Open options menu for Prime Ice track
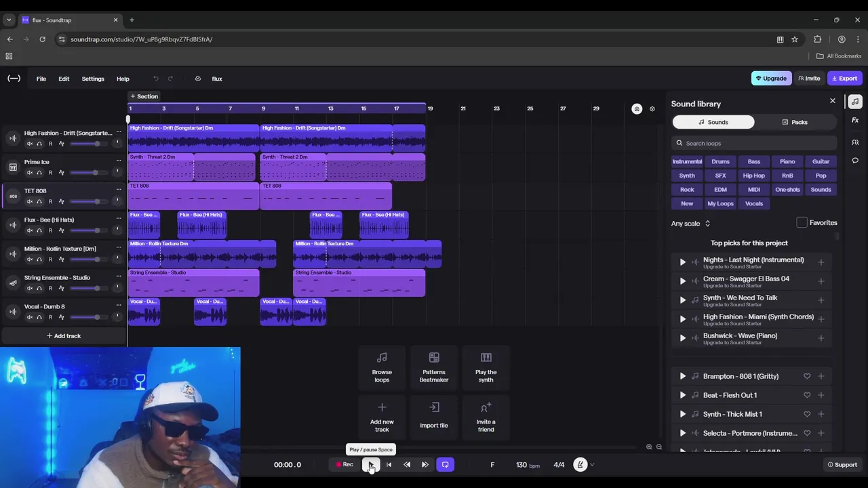 (x=119, y=161)
